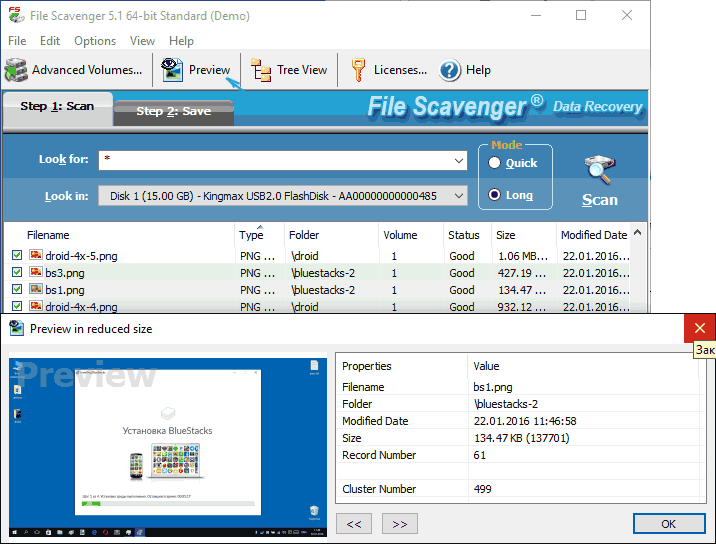
Task: Click the bs3.png file icon
Action: click(35, 273)
